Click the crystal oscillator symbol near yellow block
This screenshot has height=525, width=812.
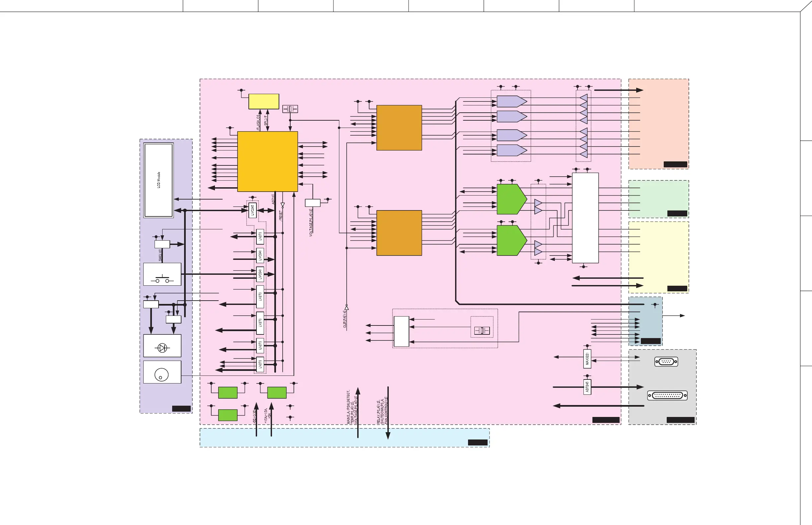(x=290, y=109)
